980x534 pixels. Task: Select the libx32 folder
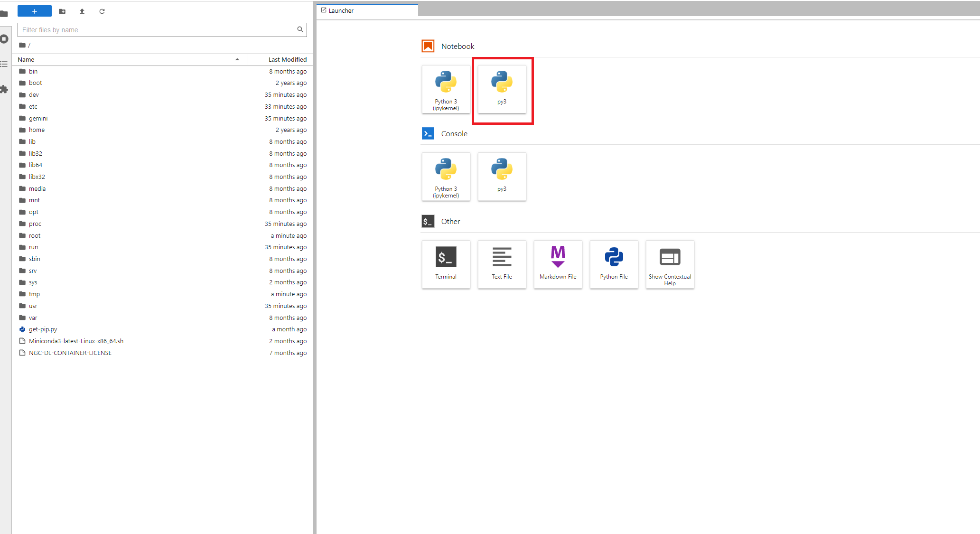(162, 177)
